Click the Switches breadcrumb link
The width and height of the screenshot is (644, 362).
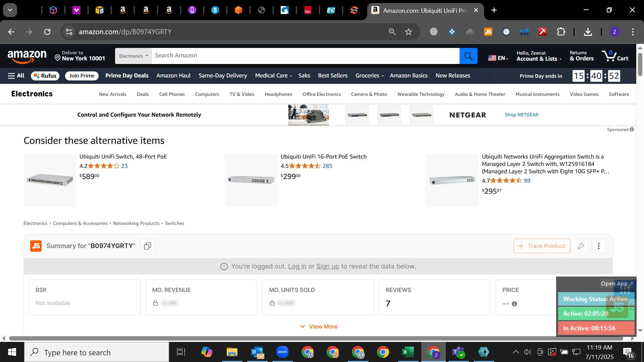174,223
